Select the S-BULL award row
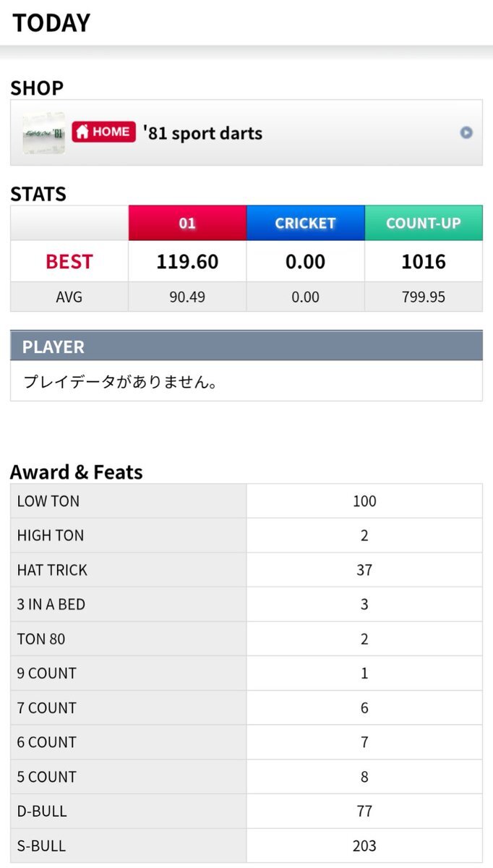This screenshot has width=493, height=868. (246, 846)
